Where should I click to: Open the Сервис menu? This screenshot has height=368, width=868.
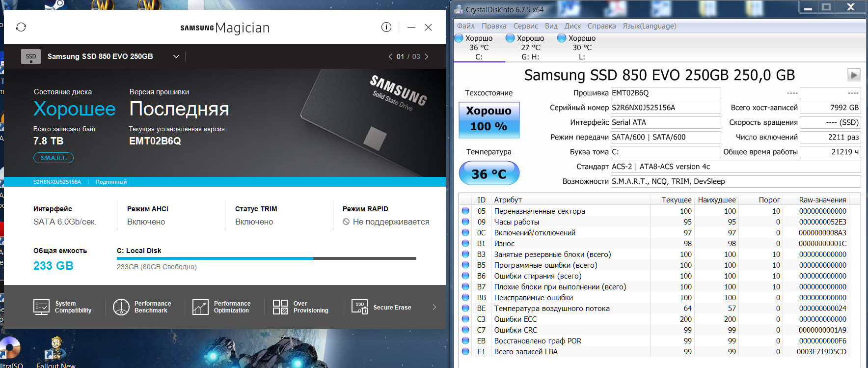(526, 26)
